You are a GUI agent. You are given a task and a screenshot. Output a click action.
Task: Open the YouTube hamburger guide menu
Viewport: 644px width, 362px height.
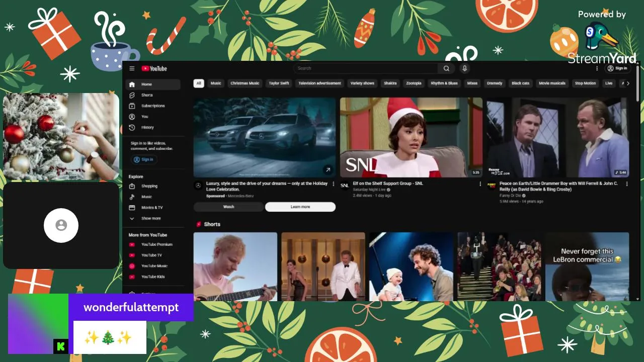tap(132, 68)
